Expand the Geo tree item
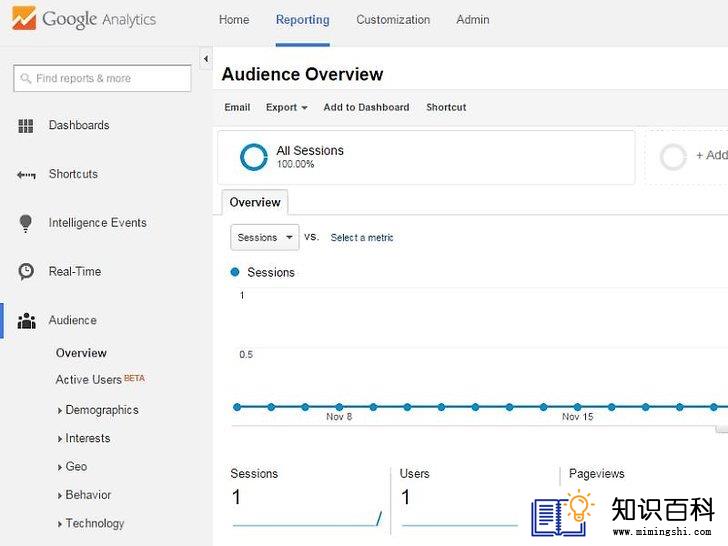 pyautogui.click(x=72, y=467)
